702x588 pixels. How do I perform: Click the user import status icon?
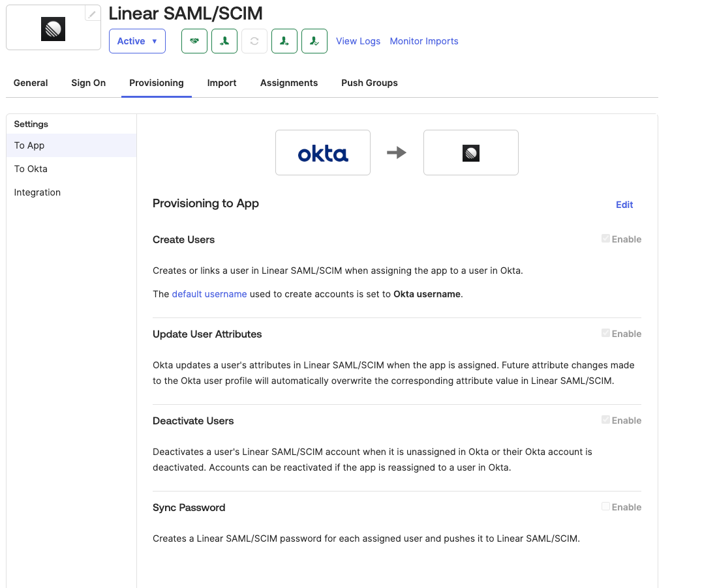pyautogui.click(x=284, y=40)
